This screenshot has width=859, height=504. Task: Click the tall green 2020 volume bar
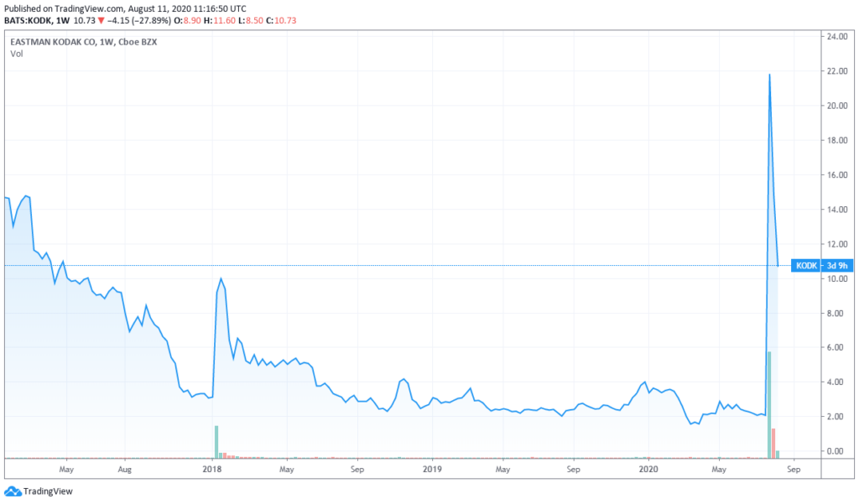769,405
